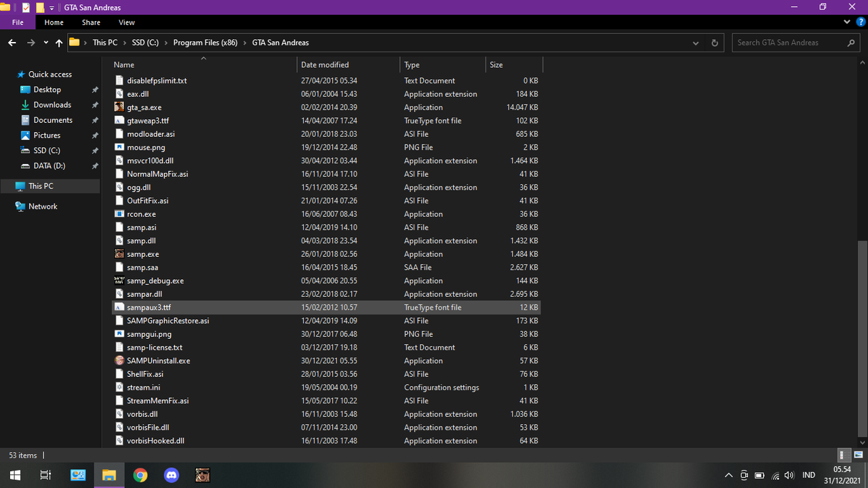Go back using the Back arrow
868x488 pixels.
[12, 43]
